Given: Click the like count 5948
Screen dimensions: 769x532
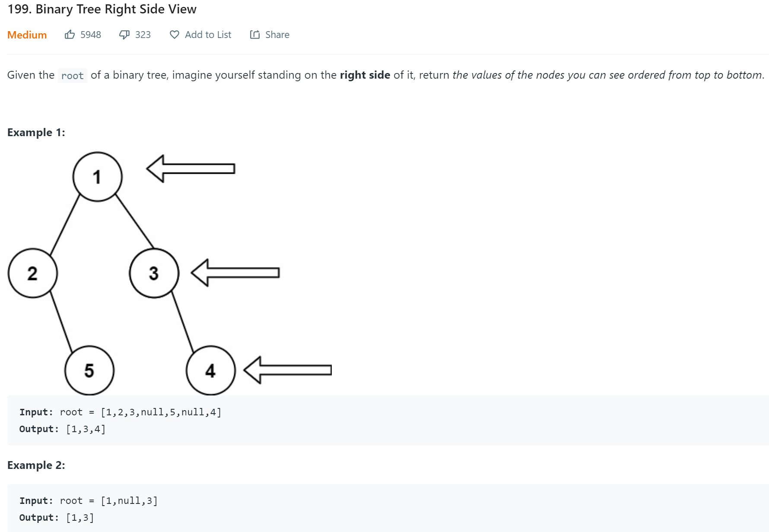Looking at the screenshot, I should 91,35.
